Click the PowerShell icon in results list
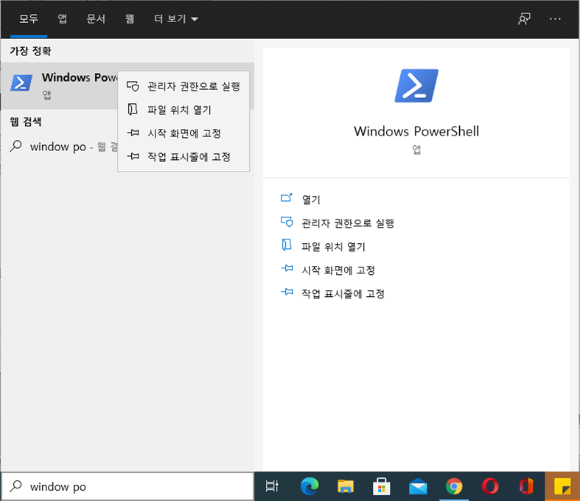Viewport: 580px width, 501px height. click(x=21, y=83)
